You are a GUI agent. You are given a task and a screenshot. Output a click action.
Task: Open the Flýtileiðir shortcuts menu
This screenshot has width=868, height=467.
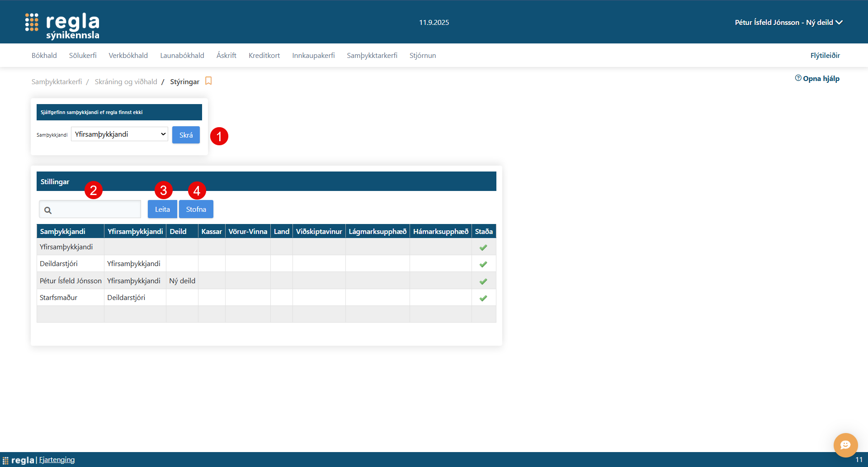coord(825,56)
